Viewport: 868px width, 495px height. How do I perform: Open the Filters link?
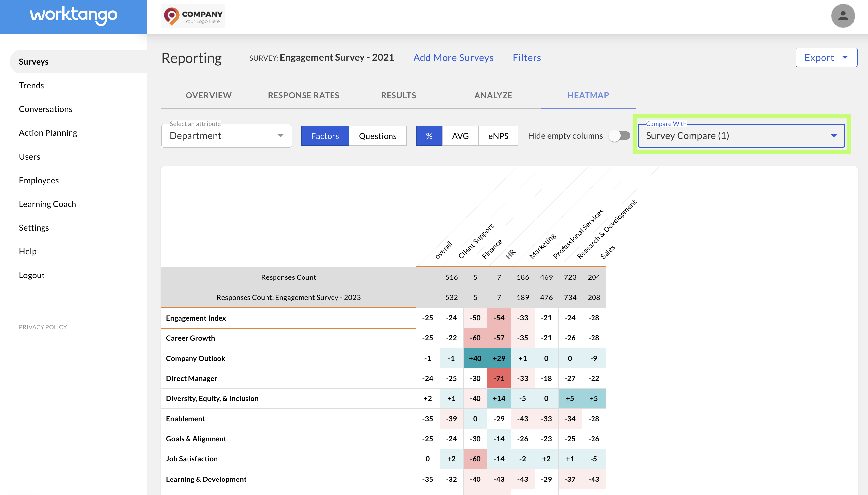tap(527, 57)
